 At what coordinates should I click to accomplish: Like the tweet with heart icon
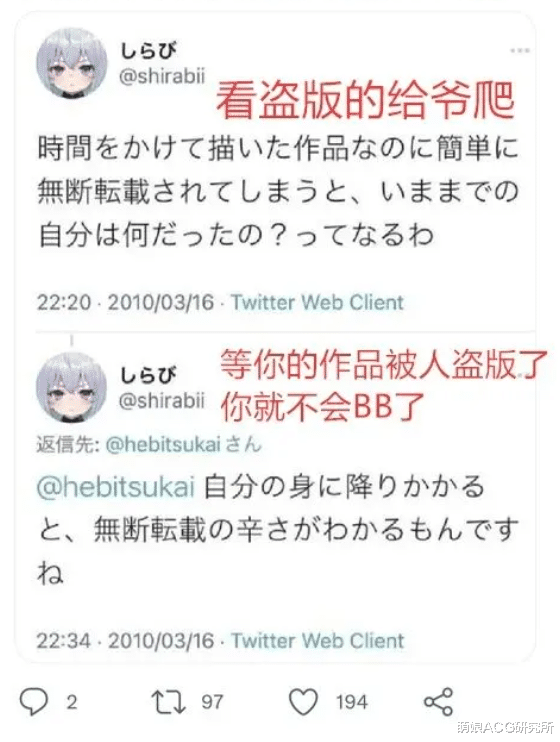click(303, 701)
